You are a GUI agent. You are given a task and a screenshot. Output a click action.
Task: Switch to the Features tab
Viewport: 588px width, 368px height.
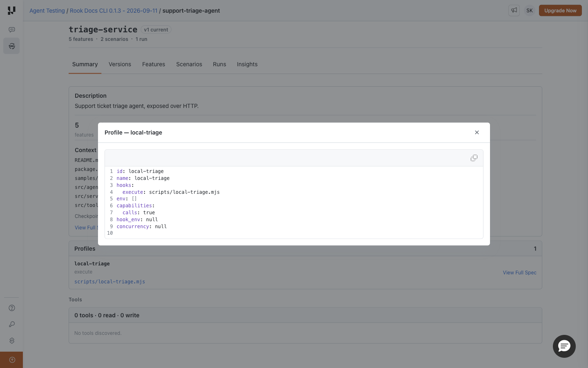[x=154, y=64]
